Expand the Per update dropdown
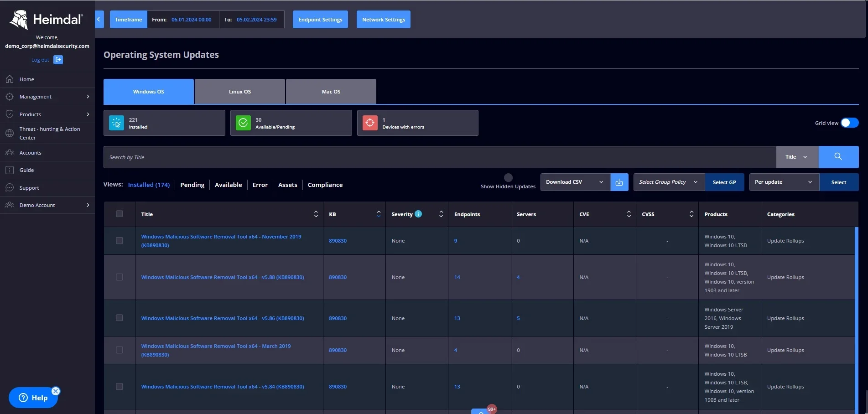 [x=783, y=182]
